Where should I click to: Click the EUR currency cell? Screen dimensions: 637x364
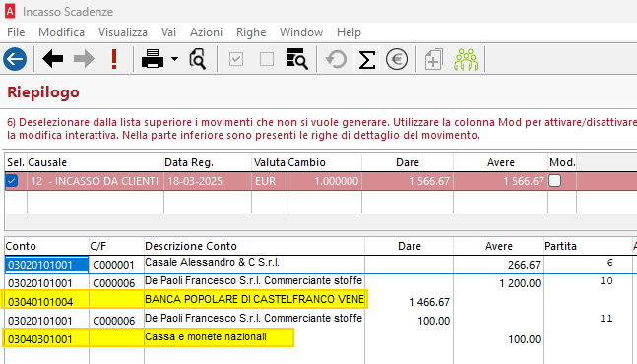[x=269, y=181]
